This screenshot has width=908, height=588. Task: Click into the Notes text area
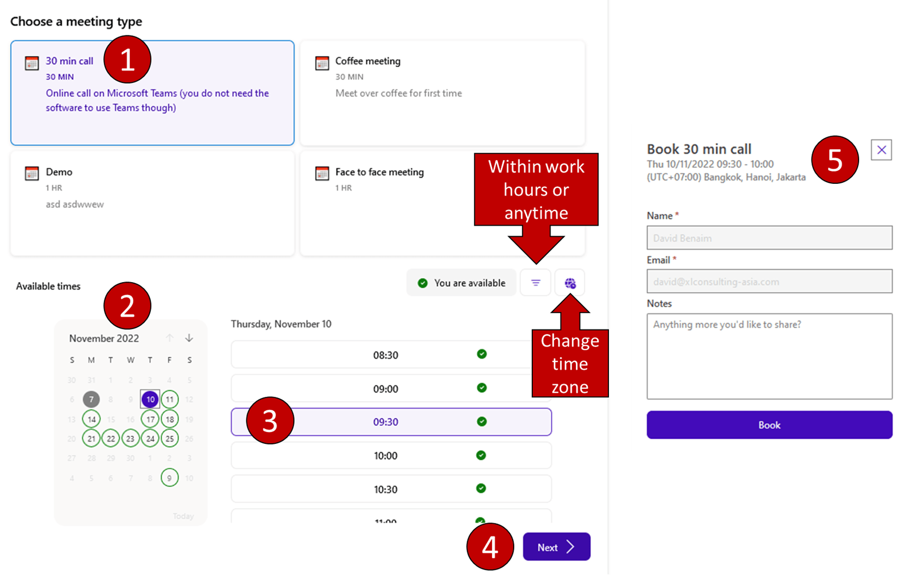click(769, 356)
